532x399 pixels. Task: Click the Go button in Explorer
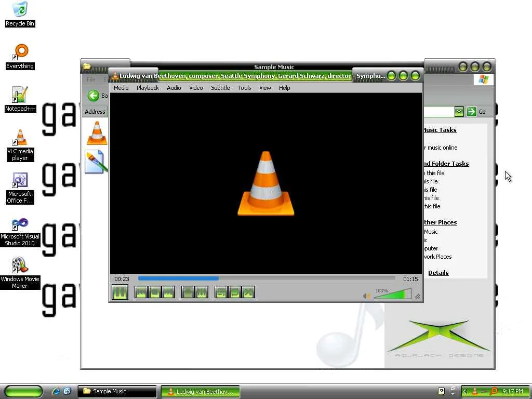click(x=476, y=112)
